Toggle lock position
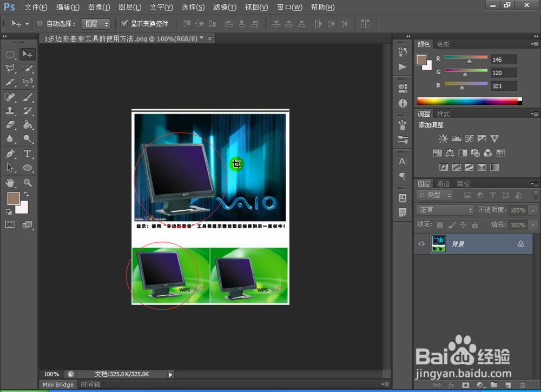Viewport: 541px width, 392px height. click(463, 225)
